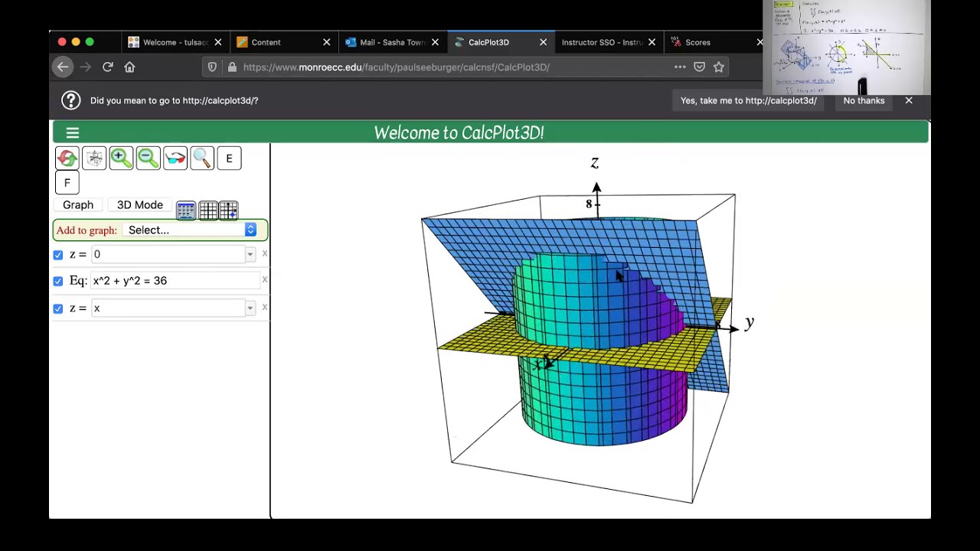Click the plain grid icon
This screenshot has height=551, width=980.
pos(207,210)
